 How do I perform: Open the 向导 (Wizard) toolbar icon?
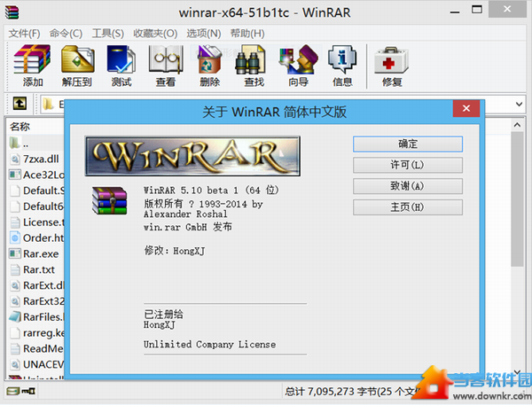[299, 59]
